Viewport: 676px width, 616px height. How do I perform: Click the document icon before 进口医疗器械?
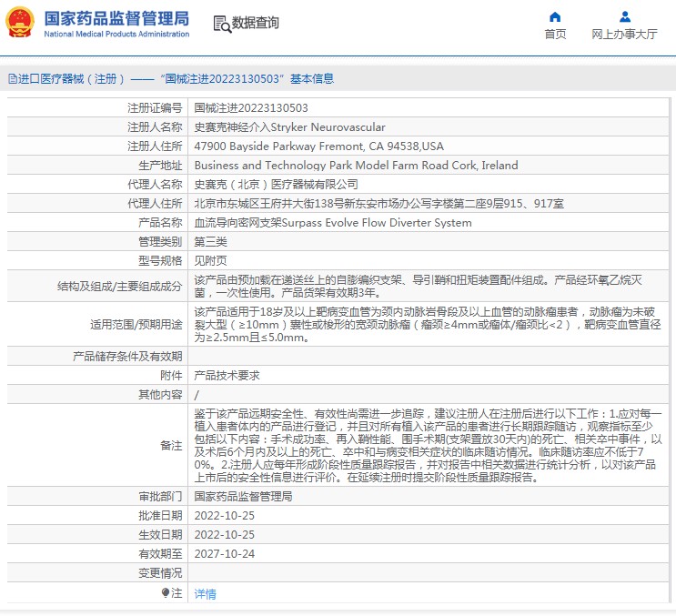(x=13, y=79)
